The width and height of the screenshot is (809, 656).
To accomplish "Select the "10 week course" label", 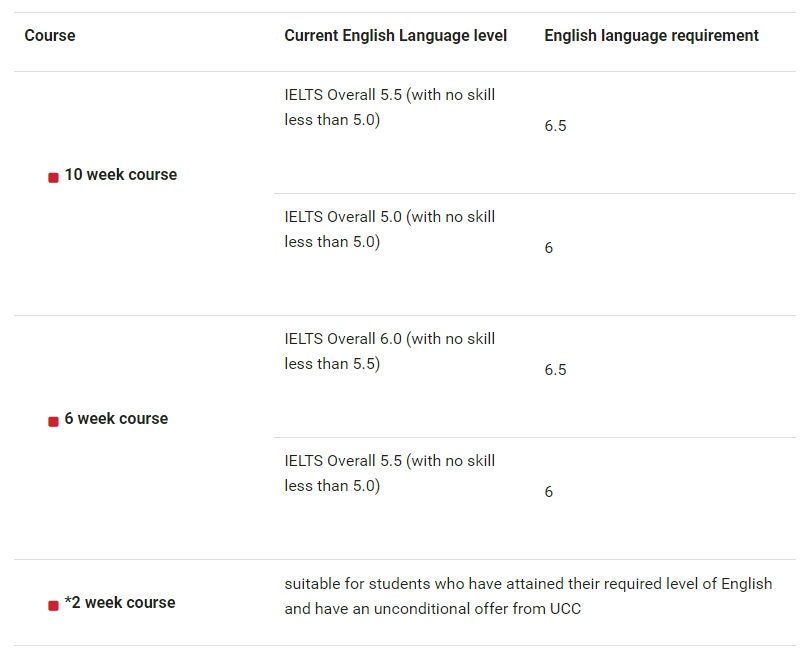I will point(120,175).
